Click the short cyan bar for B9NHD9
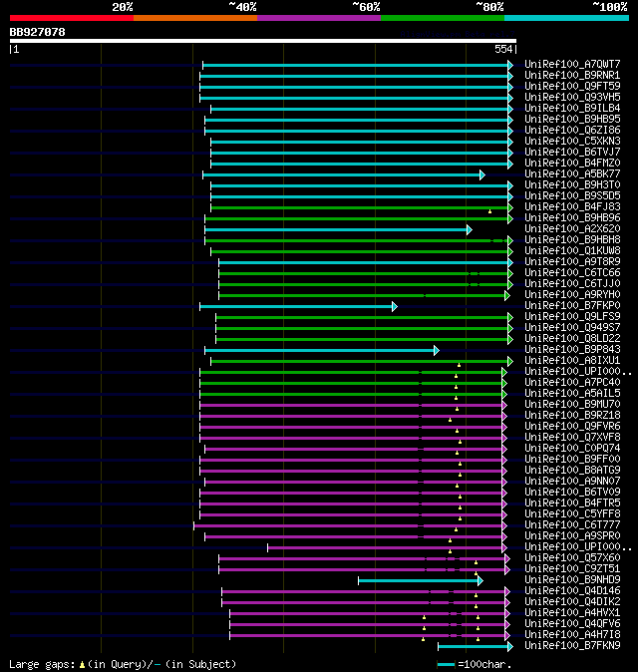638x672 pixels. point(421,581)
